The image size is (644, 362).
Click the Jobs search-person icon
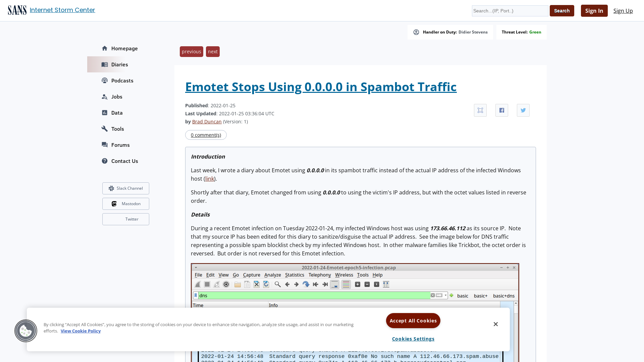coord(105,97)
